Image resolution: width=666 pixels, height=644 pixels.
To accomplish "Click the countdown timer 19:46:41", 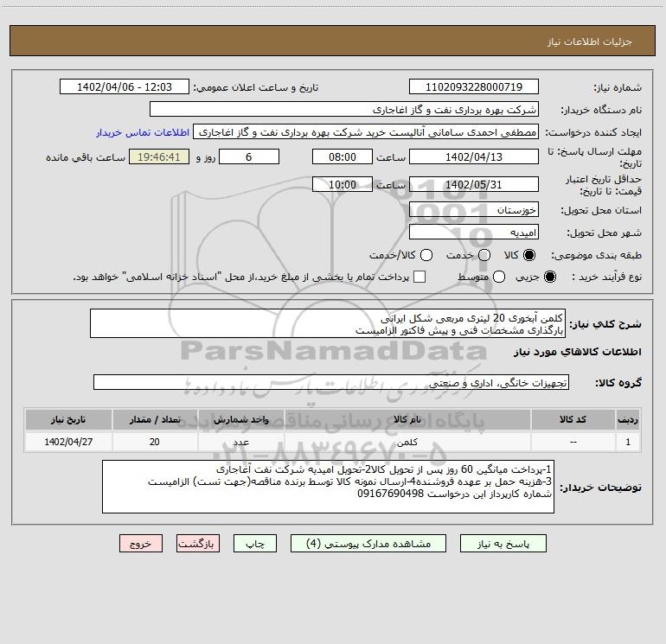I will [x=159, y=156].
